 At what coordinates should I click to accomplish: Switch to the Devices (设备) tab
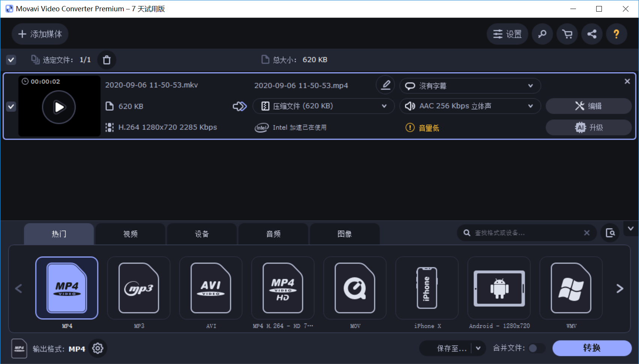point(202,234)
